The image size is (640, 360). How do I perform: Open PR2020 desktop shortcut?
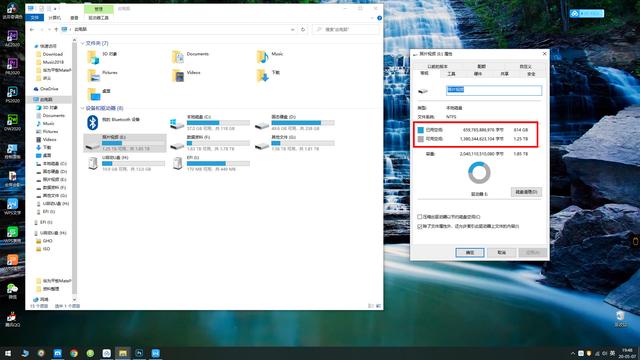coord(12,66)
